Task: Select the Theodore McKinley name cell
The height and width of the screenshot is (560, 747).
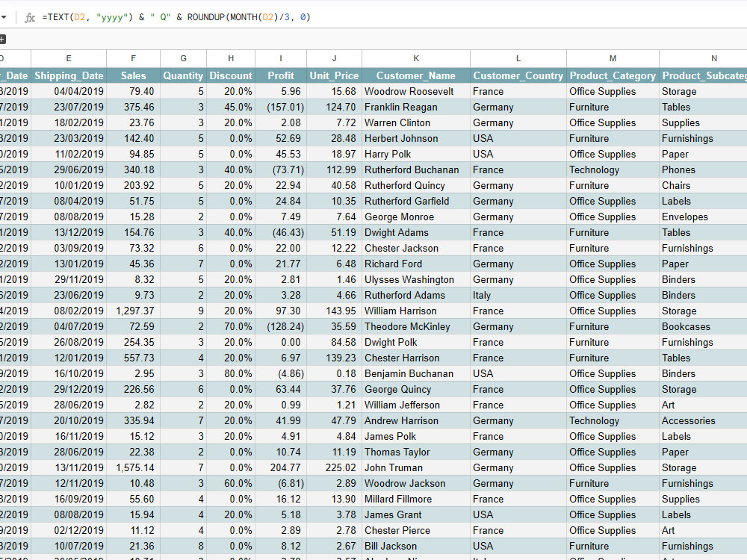Action: 416,327
